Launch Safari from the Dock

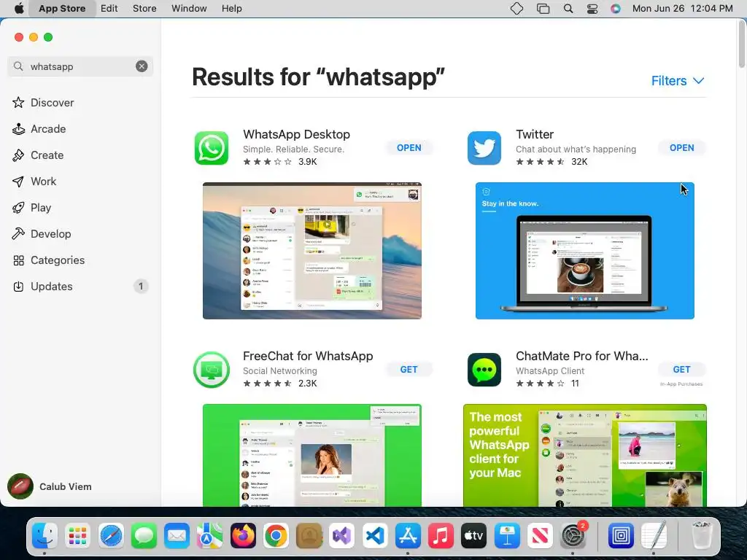click(x=111, y=535)
